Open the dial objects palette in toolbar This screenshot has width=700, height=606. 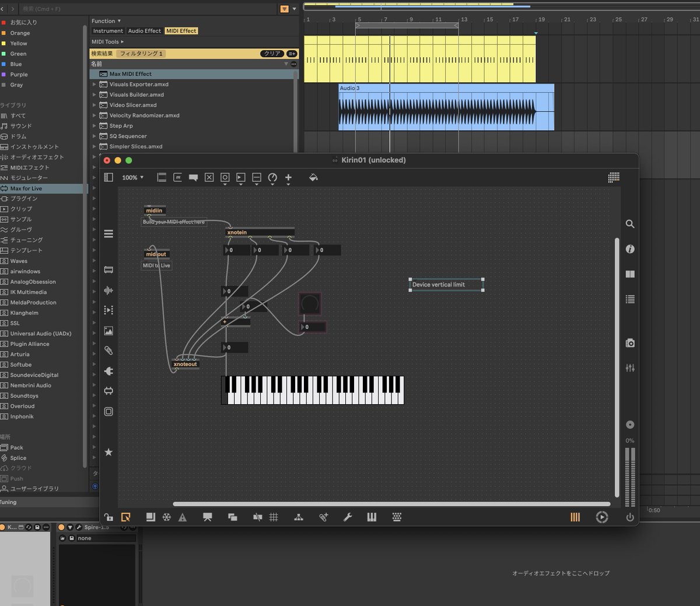tap(272, 178)
